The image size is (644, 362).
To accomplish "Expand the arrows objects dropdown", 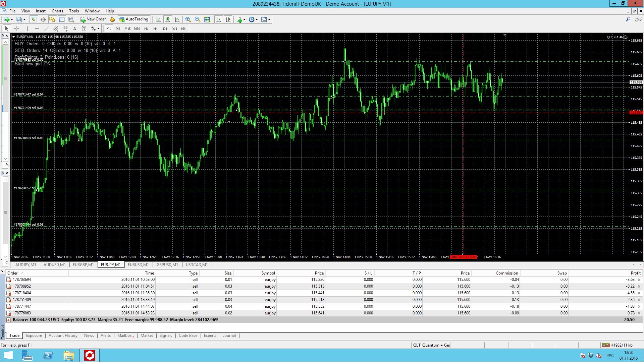I will click(x=98, y=28).
